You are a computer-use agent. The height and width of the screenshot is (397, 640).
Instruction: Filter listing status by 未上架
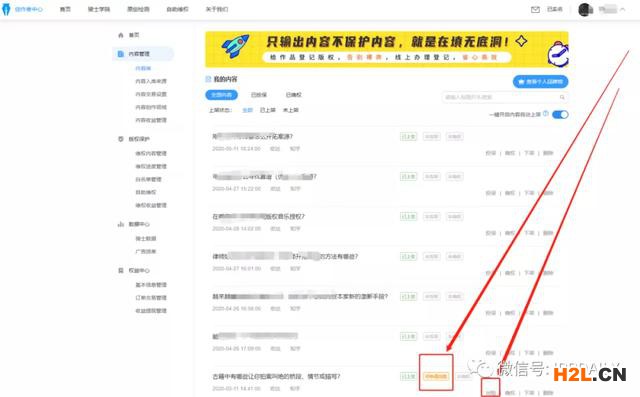291,110
